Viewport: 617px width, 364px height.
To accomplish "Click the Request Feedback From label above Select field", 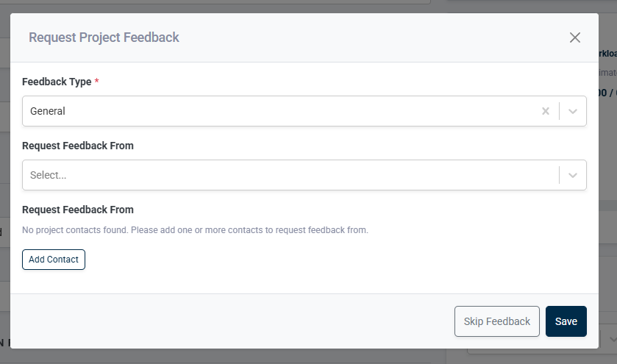I will pyautogui.click(x=78, y=146).
